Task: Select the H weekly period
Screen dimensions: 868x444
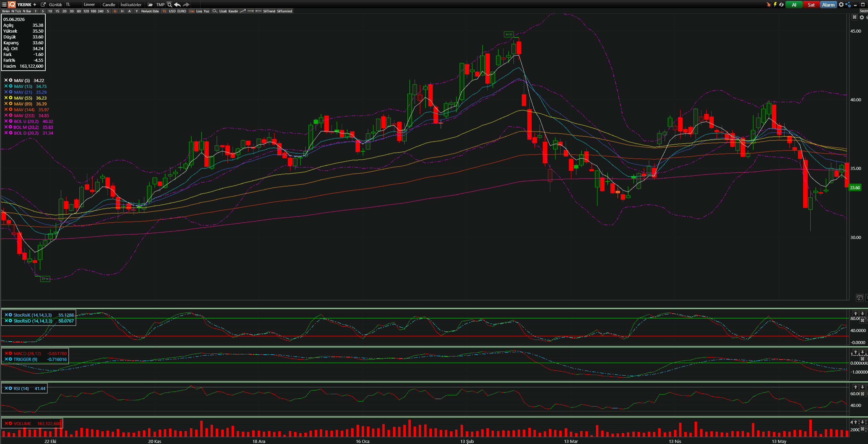Action: click(x=122, y=11)
